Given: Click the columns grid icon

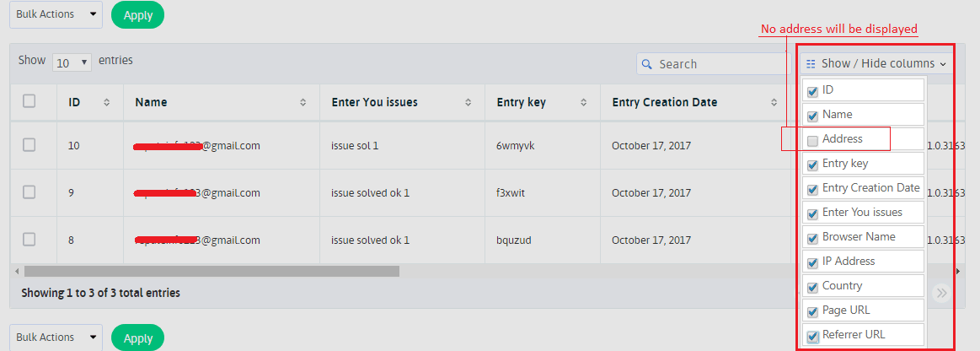Looking at the screenshot, I should click(811, 64).
